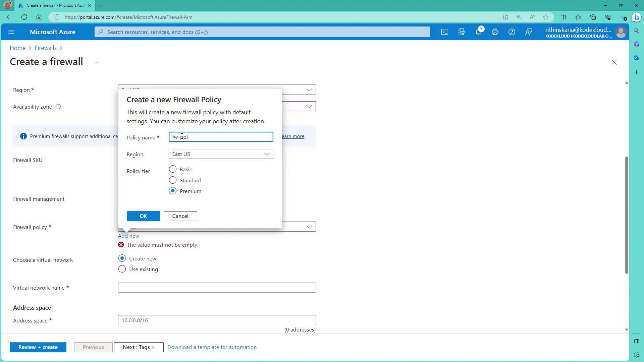
Task: Open Azure notifications bell
Action: [x=478, y=32]
